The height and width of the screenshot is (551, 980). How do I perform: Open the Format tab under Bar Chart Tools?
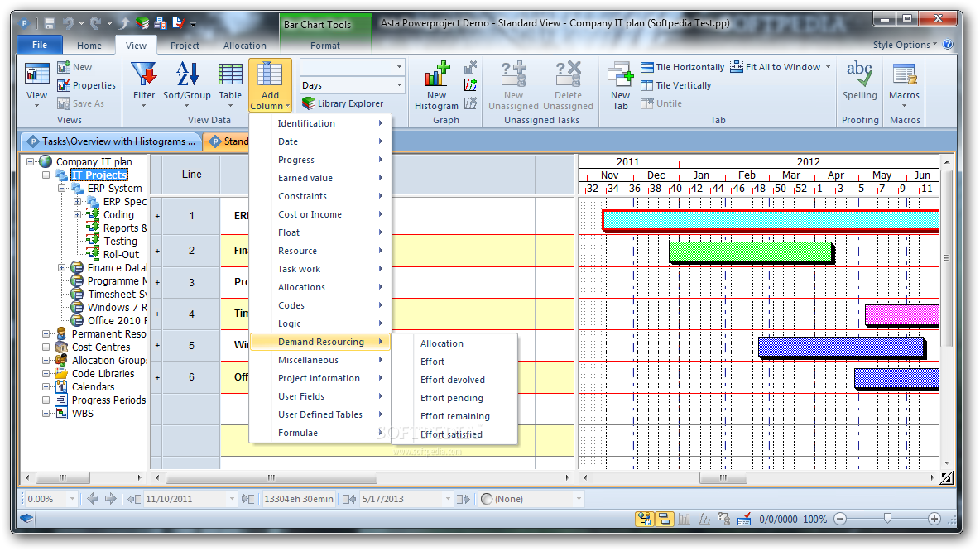click(325, 45)
